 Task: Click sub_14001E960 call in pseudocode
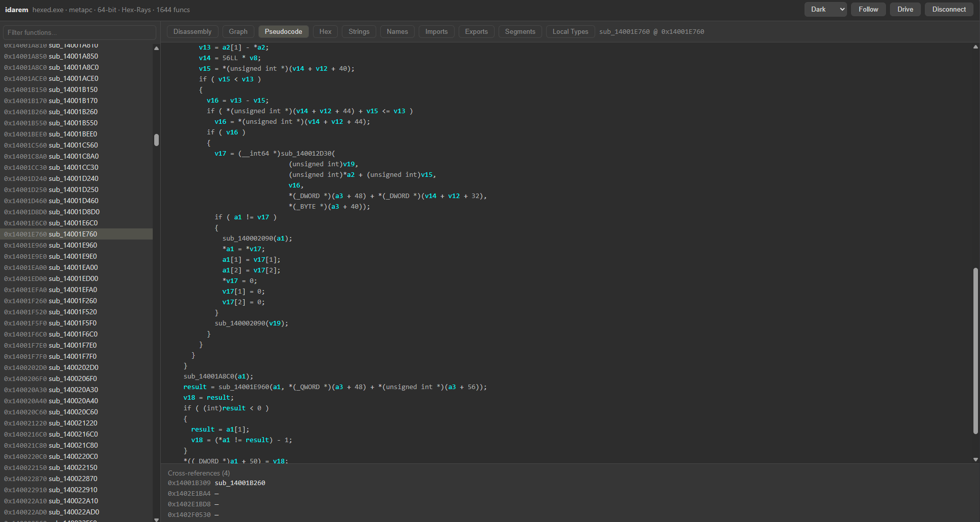tap(244, 387)
